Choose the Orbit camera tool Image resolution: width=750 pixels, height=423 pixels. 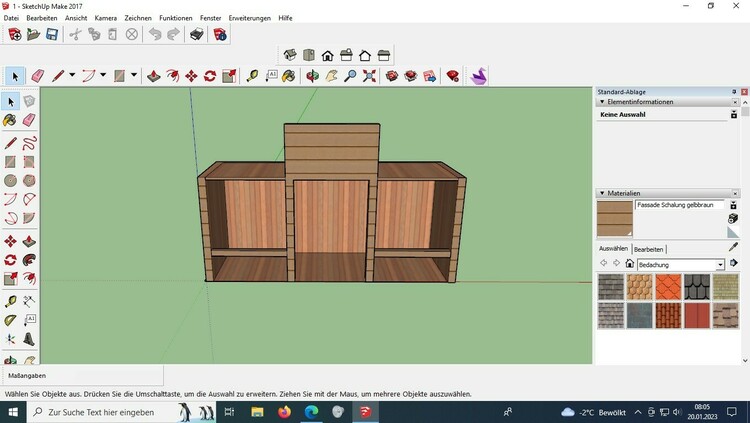point(312,76)
